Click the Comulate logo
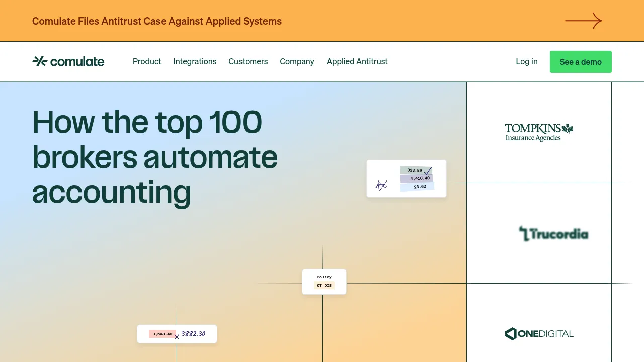Image resolution: width=644 pixels, height=362 pixels. click(68, 61)
